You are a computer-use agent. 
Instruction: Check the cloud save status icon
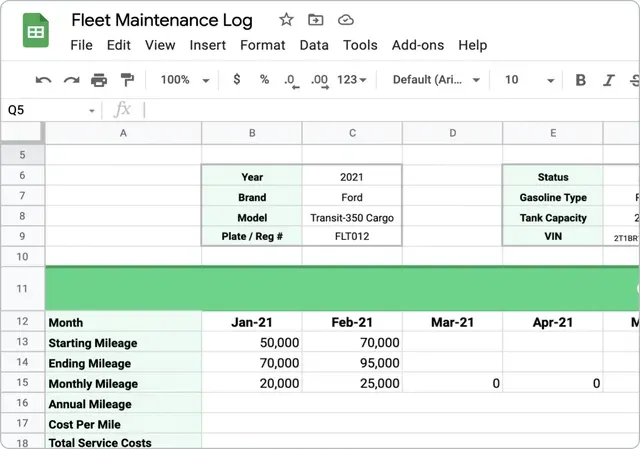pos(346,20)
